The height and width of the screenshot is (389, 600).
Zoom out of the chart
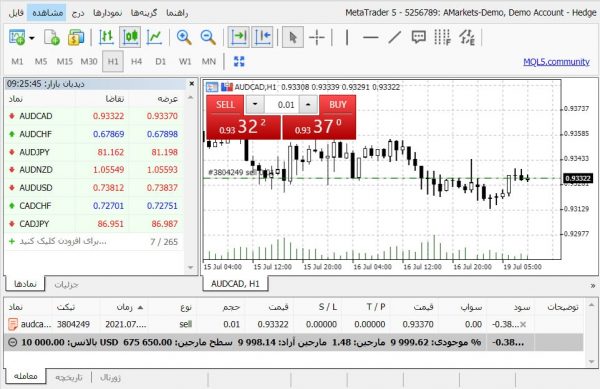point(208,37)
